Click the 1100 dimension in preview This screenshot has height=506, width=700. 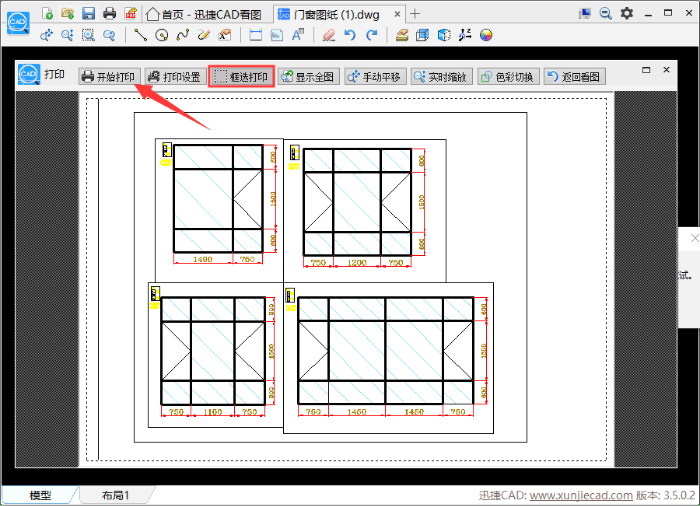pyautogui.click(x=212, y=412)
